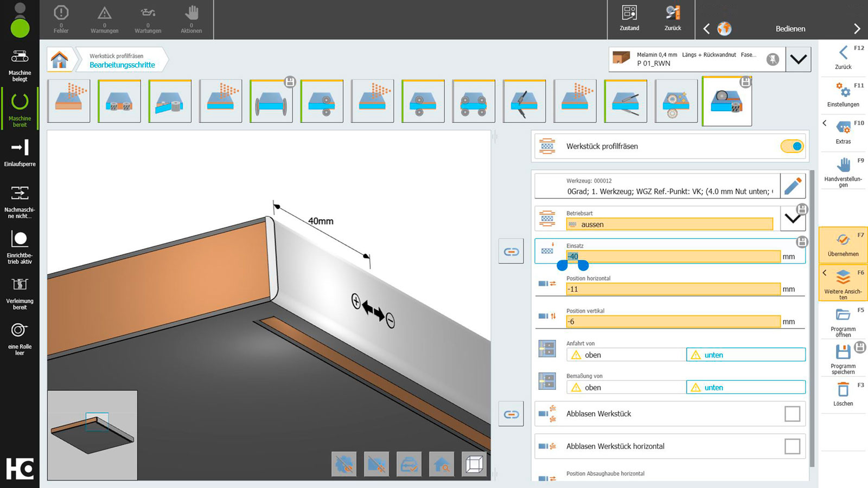Open the pencil edit icon for Werkzeug
Screen dimensions: 868x488
(x=793, y=186)
